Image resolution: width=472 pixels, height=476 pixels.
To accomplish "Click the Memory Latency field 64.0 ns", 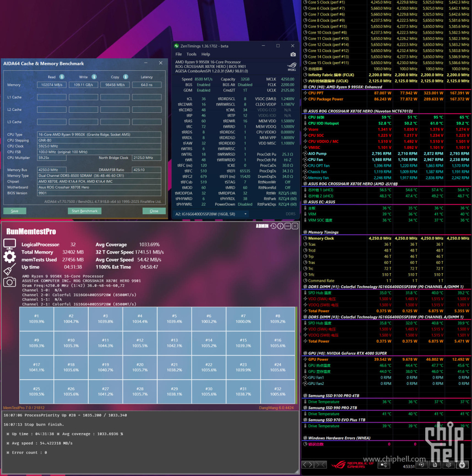I will (x=146, y=85).
